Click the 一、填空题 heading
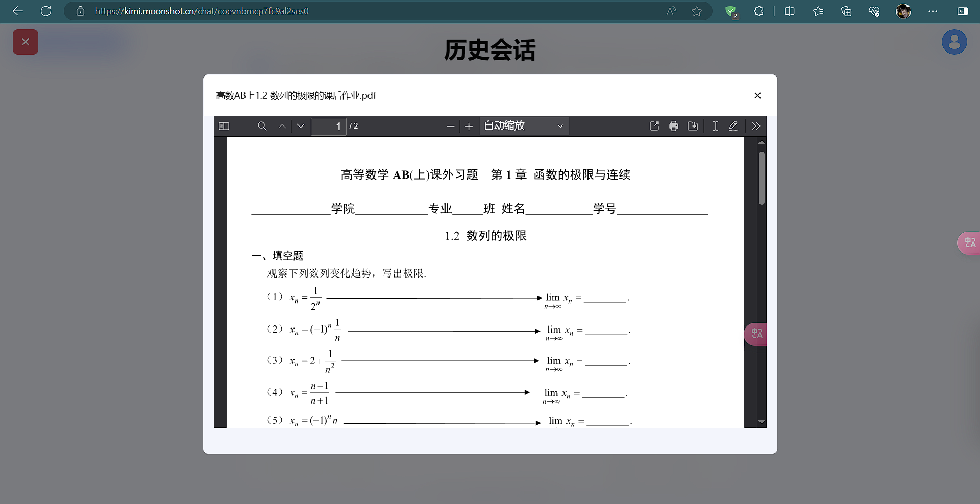The image size is (980, 504). click(278, 256)
